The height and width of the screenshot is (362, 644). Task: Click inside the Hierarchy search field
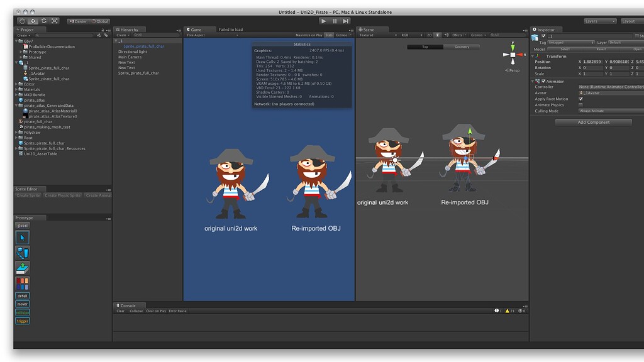157,35
